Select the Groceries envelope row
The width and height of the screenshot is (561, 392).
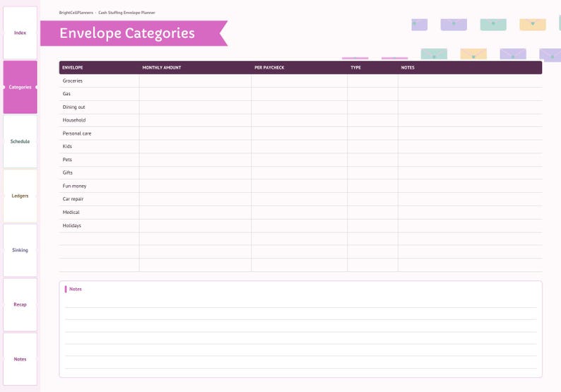[300, 81]
